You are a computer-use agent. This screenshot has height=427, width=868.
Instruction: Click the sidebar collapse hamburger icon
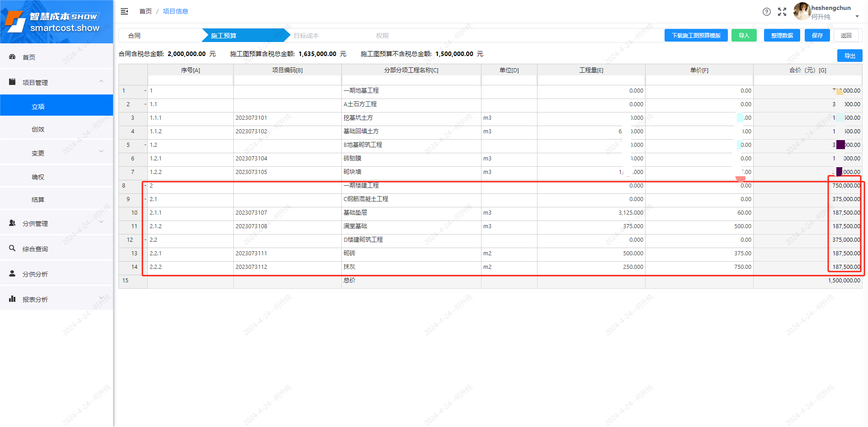click(x=124, y=11)
